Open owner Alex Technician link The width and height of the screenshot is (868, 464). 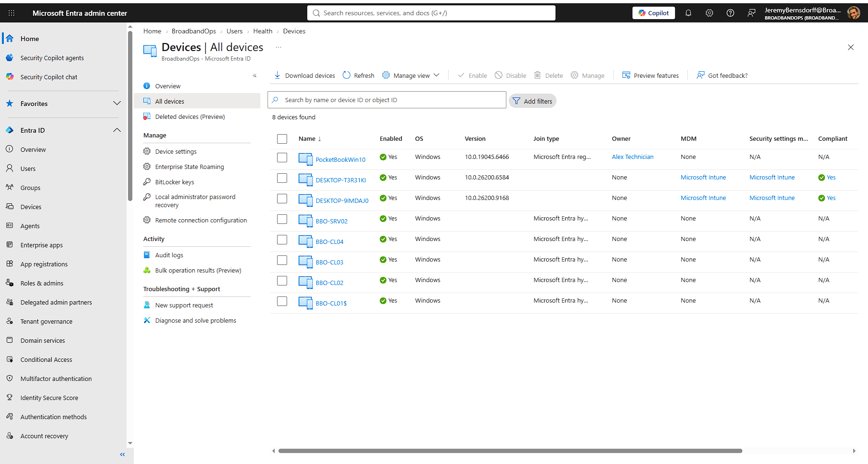point(632,157)
